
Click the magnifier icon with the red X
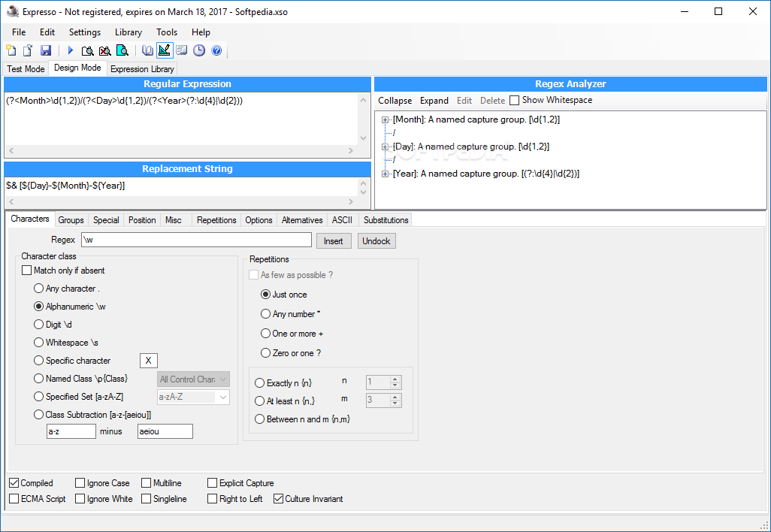(104, 50)
